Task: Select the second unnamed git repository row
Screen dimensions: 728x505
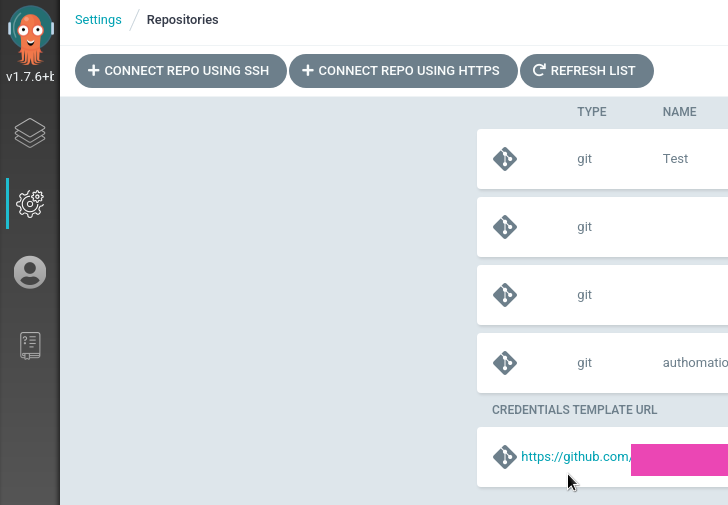Action: (602, 227)
